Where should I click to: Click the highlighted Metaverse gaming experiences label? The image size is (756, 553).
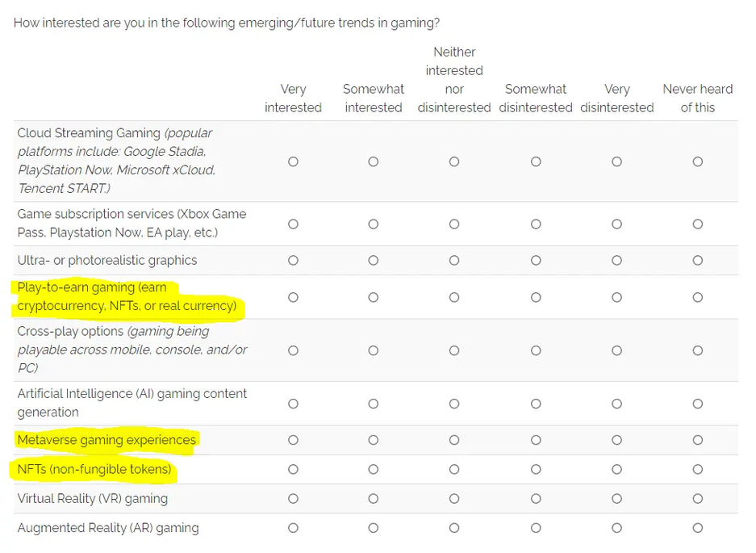[x=107, y=440]
